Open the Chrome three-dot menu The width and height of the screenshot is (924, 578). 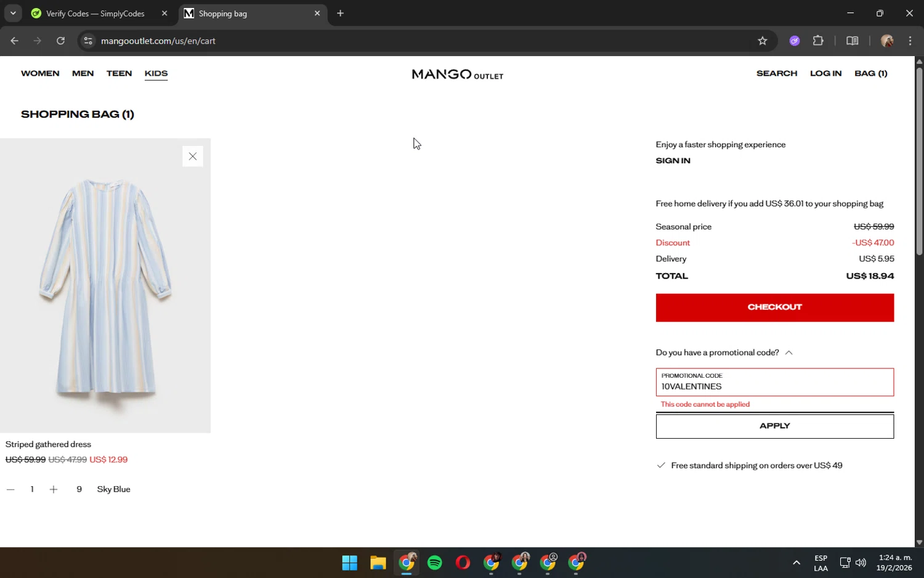pos(910,41)
